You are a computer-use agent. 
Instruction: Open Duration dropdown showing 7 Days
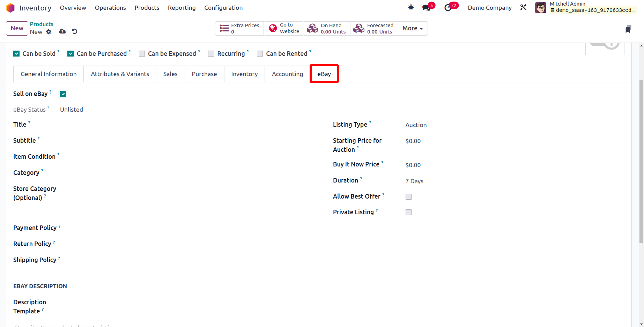tap(515, 181)
